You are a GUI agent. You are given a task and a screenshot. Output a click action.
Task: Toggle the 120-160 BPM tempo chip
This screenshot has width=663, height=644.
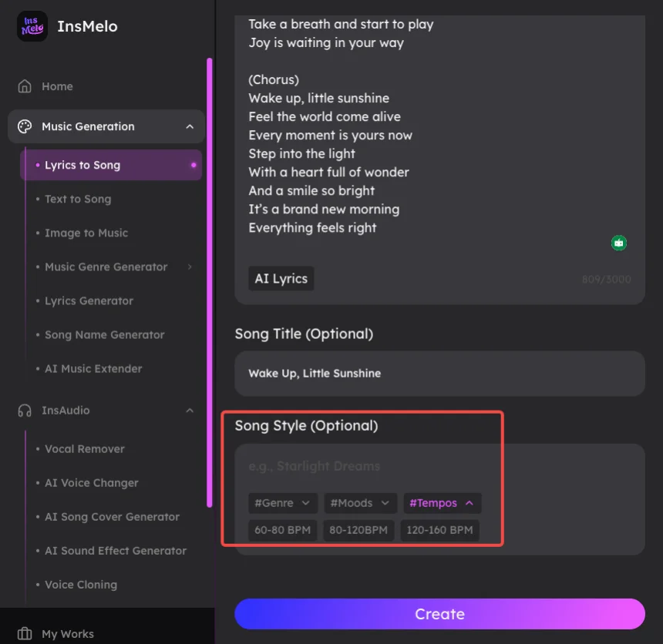pos(439,530)
